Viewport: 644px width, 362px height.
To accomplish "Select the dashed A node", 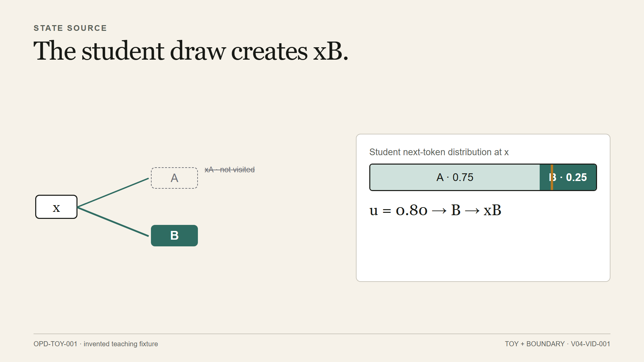I will click(174, 178).
